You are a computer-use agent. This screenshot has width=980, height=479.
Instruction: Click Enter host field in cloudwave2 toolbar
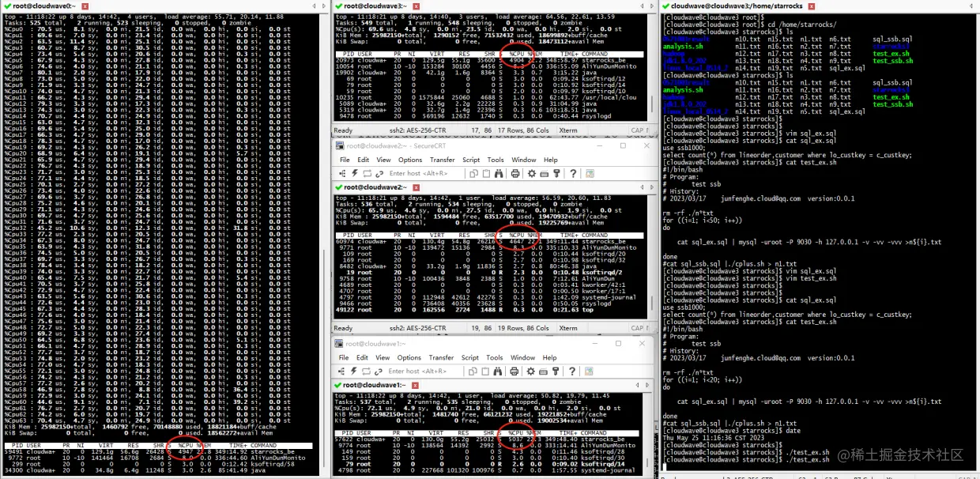coord(425,173)
